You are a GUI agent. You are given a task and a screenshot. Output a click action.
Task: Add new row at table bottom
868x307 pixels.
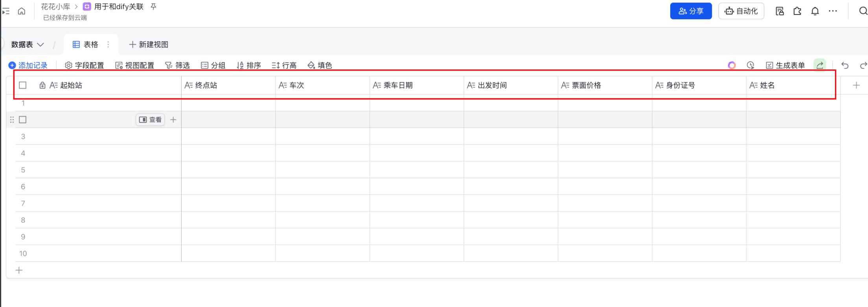[19, 270]
